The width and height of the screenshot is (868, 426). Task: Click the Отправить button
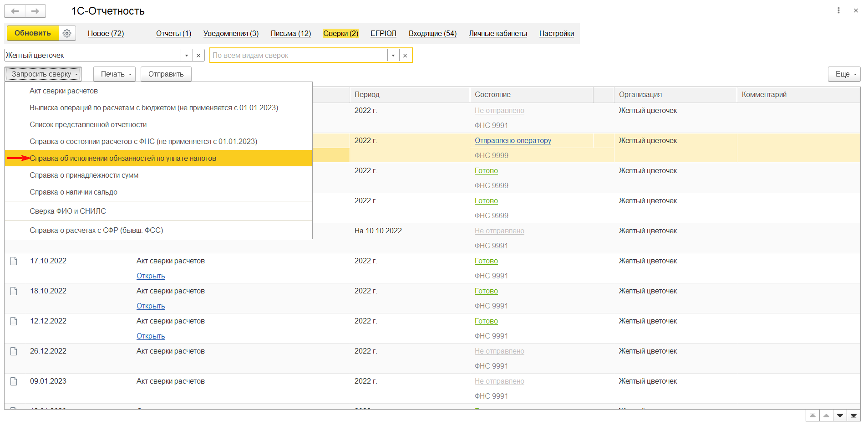click(x=166, y=74)
